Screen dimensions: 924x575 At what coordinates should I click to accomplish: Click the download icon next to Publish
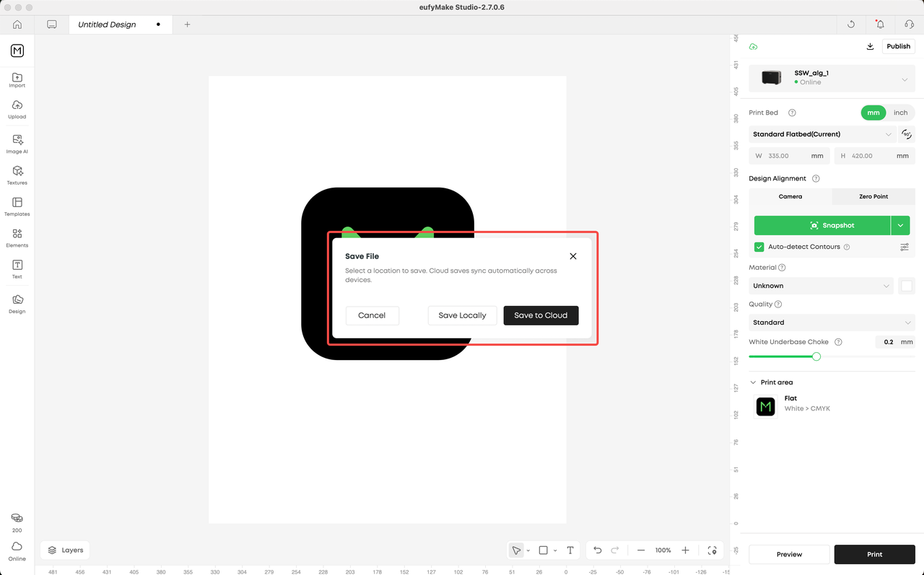[x=870, y=46]
